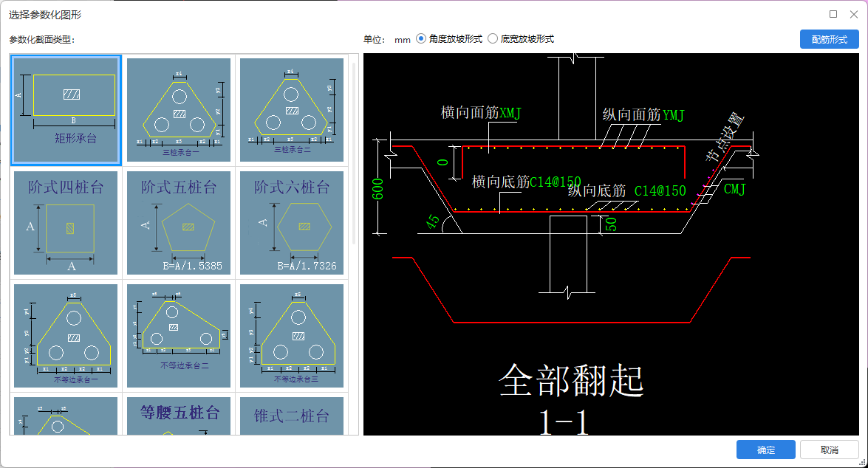Click the thumbnail list vertical scrollbar
Image resolution: width=868 pixels, height=468 pixels.
tap(354, 155)
